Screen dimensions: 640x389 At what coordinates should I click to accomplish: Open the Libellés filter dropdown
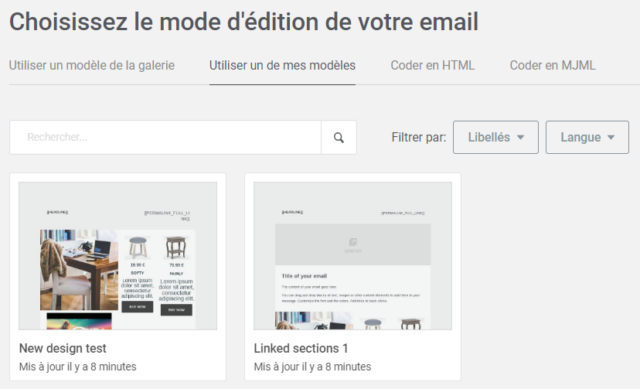click(x=496, y=137)
